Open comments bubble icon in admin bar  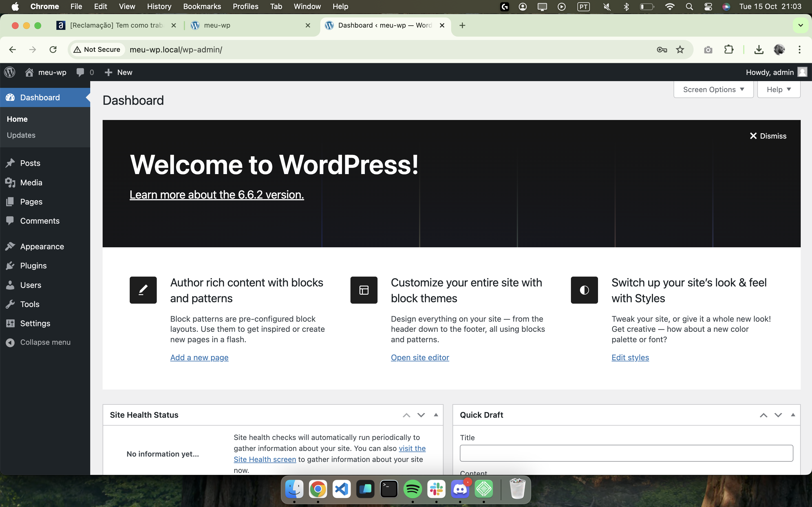click(x=81, y=72)
